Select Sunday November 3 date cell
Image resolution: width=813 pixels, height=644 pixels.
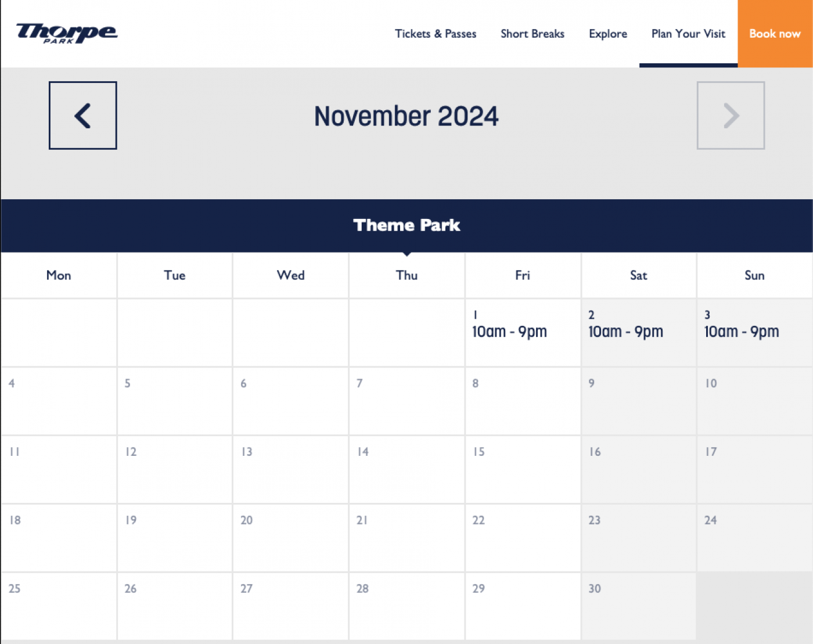(x=754, y=332)
